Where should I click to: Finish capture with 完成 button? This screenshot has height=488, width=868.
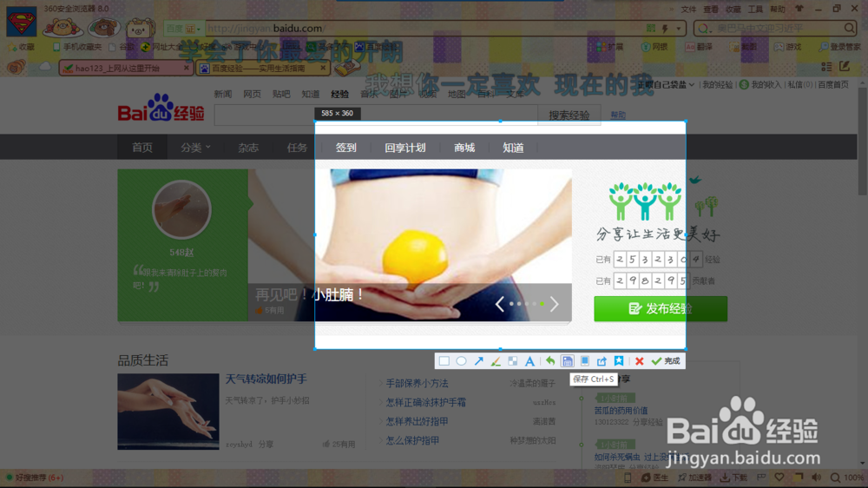pyautogui.click(x=666, y=361)
